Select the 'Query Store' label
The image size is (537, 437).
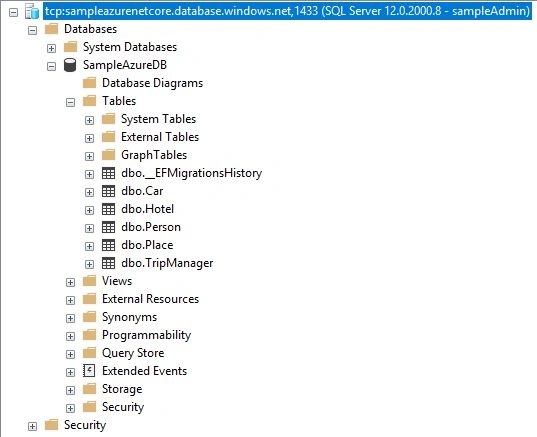(x=133, y=353)
